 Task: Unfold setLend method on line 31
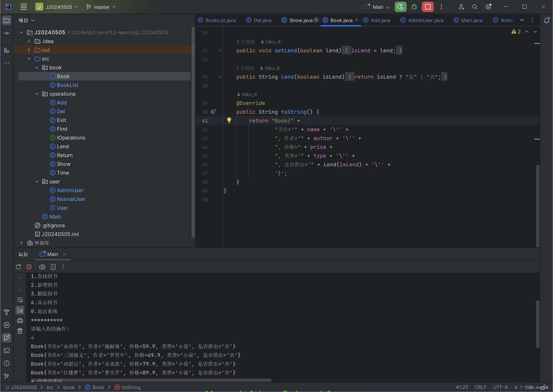pyautogui.click(x=220, y=50)
